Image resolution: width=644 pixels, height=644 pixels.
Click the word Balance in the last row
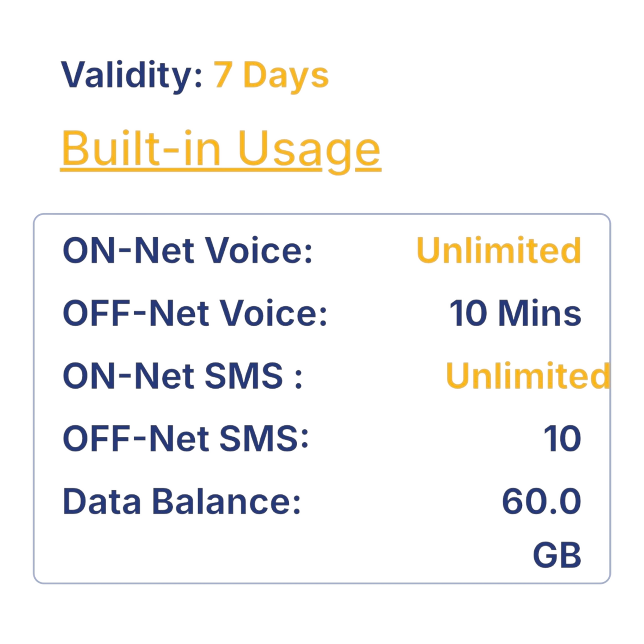pos(226,502)
